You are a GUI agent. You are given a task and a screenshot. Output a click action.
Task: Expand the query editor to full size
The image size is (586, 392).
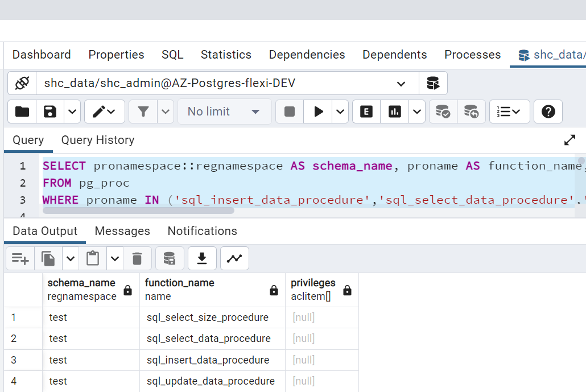570,140
